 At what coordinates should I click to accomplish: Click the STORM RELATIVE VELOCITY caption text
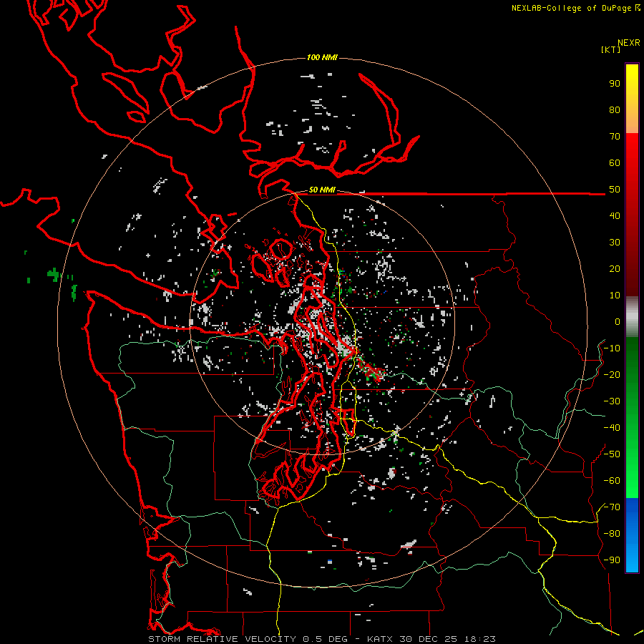tap(222, 639)
